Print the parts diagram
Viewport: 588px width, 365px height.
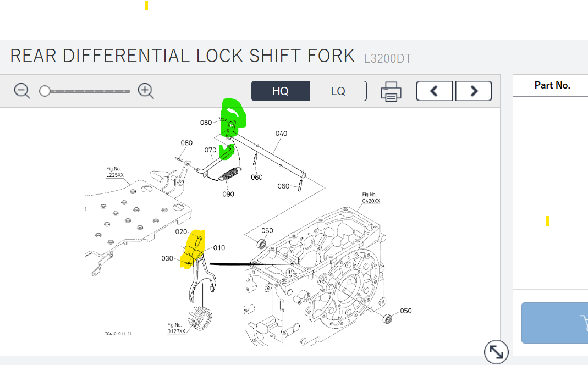click(391, 91)
